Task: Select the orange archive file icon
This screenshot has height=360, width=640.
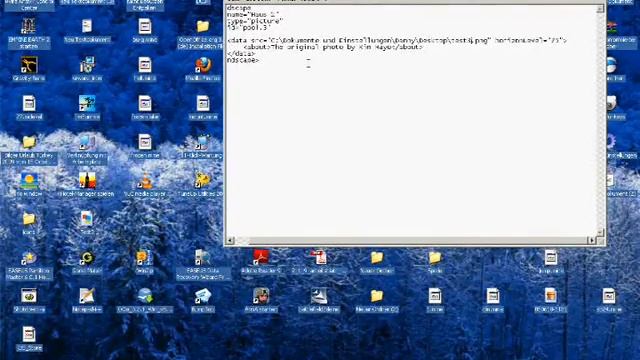Action: [551, 296]
